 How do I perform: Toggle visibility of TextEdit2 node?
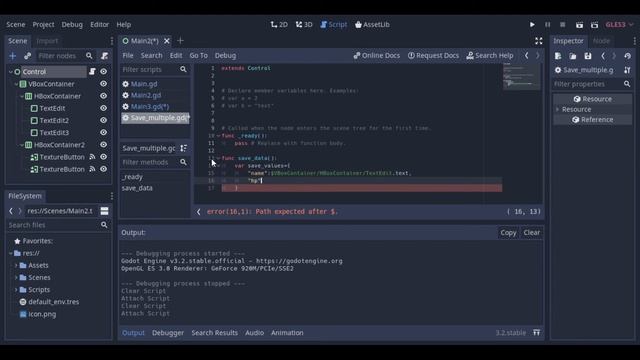coord(104,120)
